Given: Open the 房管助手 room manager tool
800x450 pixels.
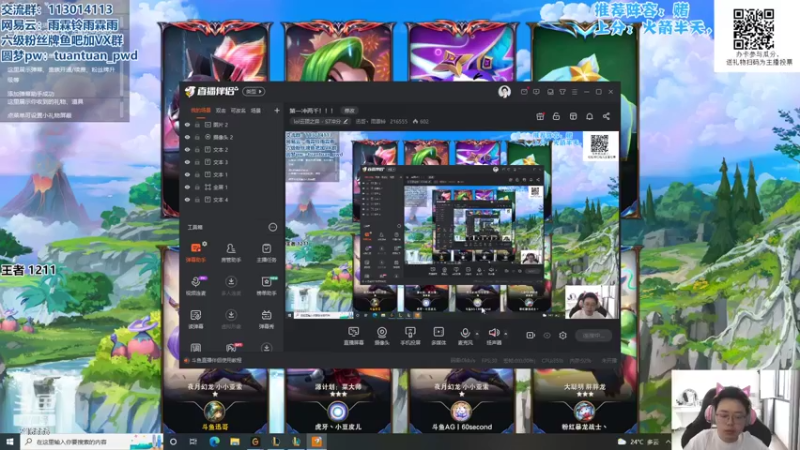Looking at the screenshot, I should point(231,252).
